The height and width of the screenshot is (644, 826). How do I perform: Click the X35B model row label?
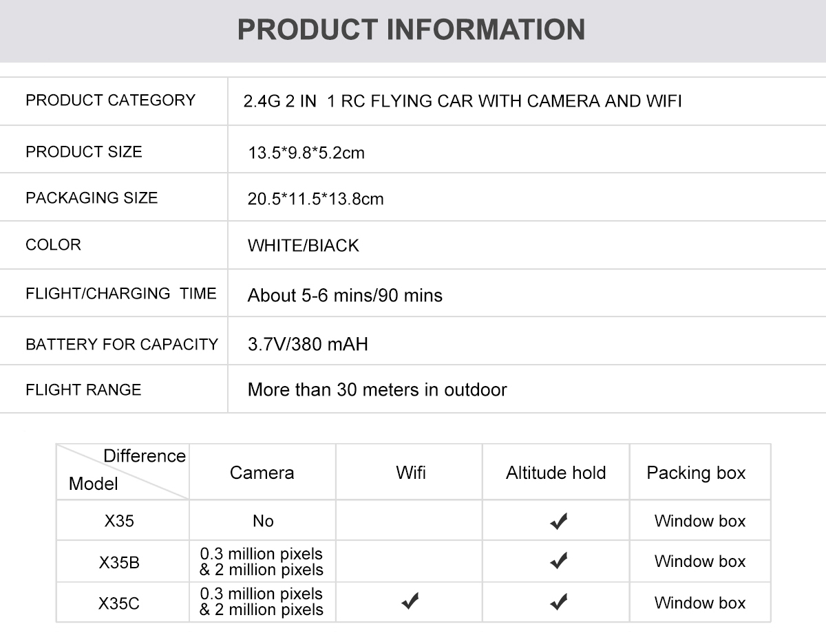(119, 562)
